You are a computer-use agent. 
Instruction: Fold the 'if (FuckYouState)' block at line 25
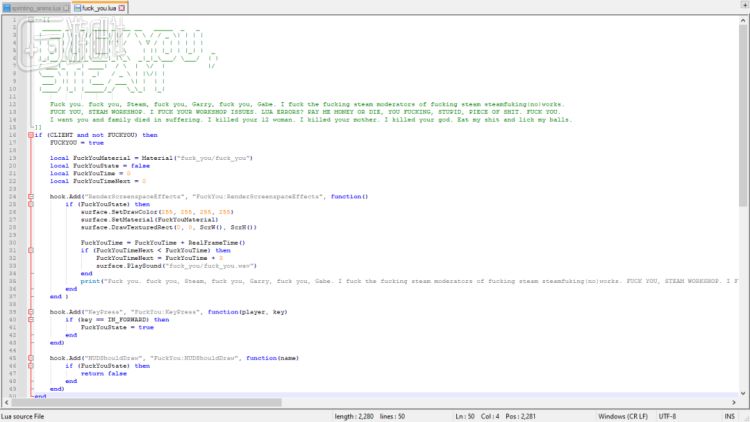tap(31, 204)
